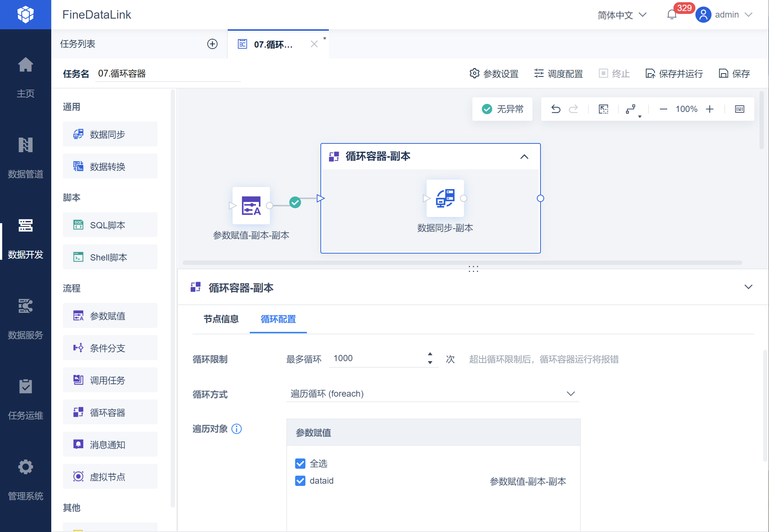Click add new task plus icon
The image size is (769, 532).
pyautogui.click(x=212, y=44)
